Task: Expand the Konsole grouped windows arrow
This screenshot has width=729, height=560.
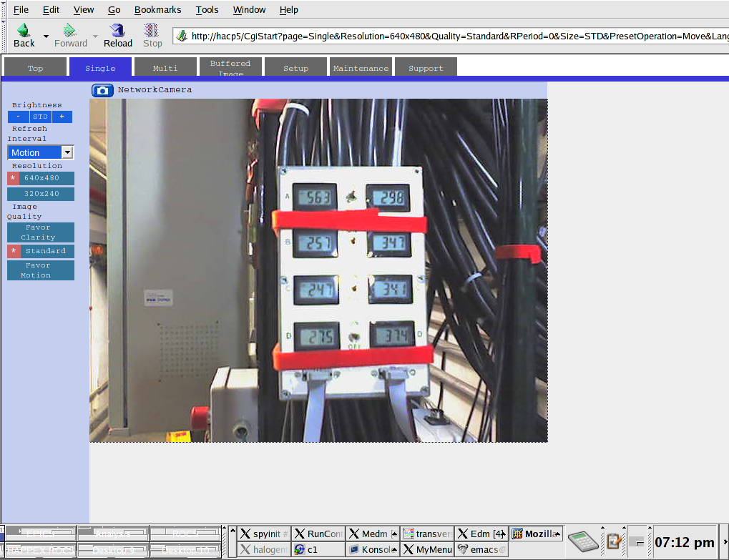Action: click(x=395, y=550)
